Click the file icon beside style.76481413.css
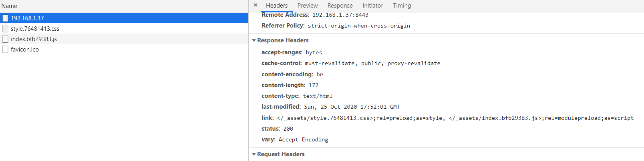This screenshot has width=644, height=161. pos(5,28)
